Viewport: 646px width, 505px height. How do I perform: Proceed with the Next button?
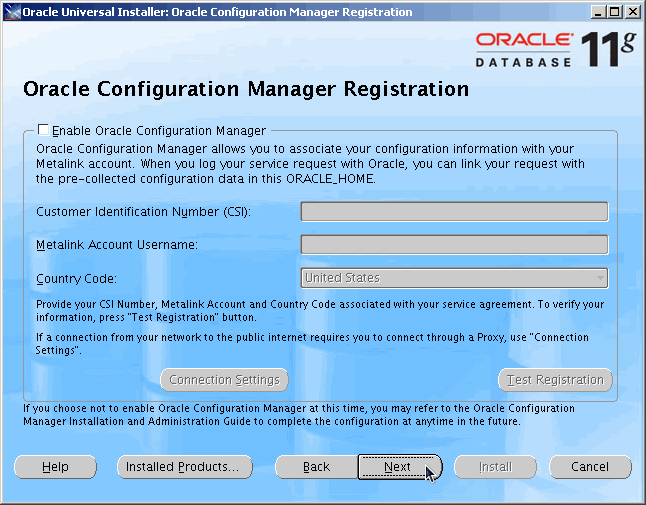[398, 467]
